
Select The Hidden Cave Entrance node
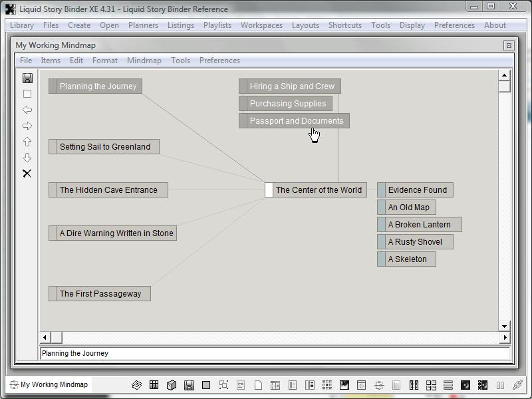click(x=108, y=190)
